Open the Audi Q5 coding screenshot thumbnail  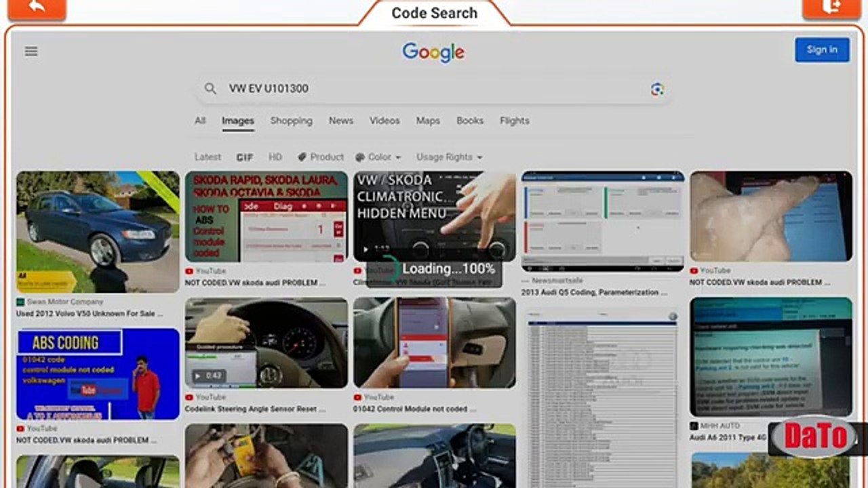tap(603, 222)
